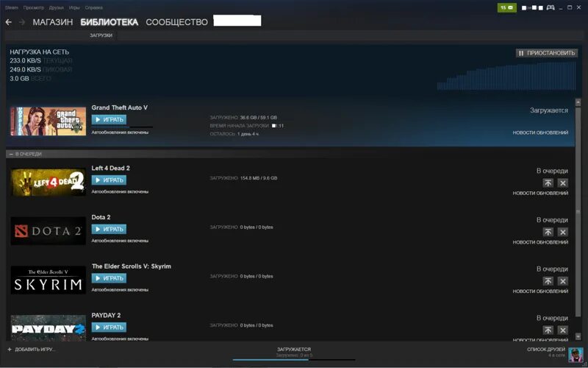Screen dimensions: 588x368
Task: Open the Просмотр menu
Action: (33, 7)
